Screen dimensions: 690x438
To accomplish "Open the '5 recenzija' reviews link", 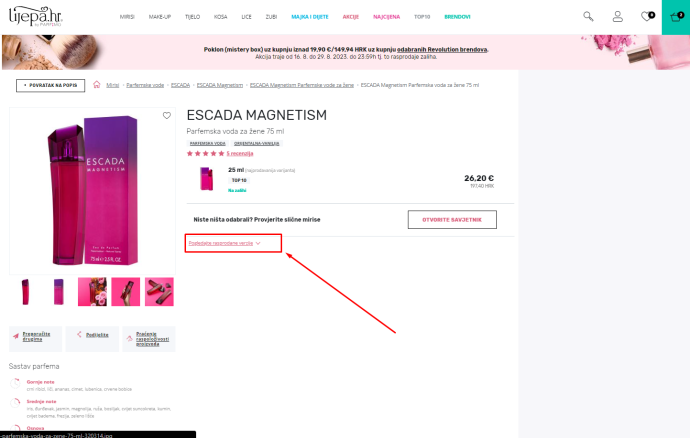I will pyautogui.click(x=240, y=153).
